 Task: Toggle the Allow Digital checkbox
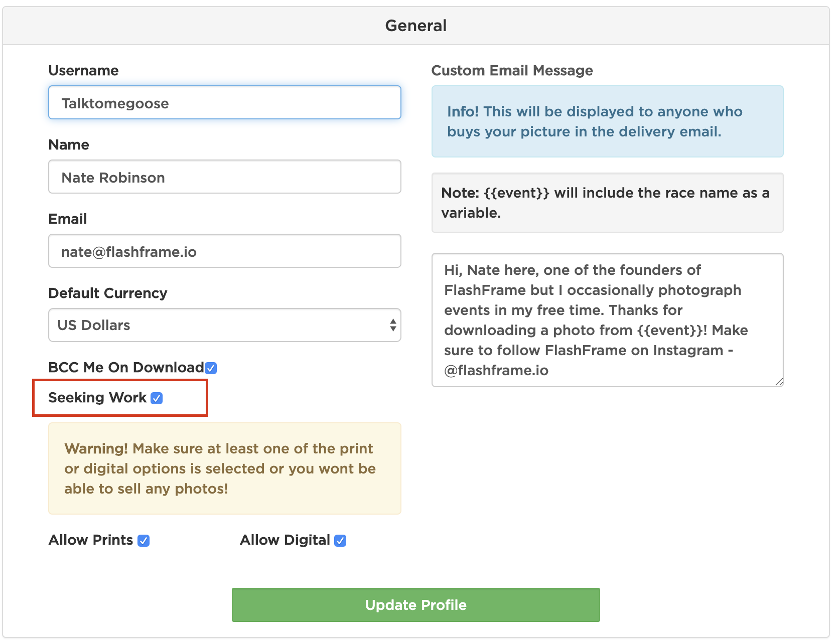click(x=340, y=541)
